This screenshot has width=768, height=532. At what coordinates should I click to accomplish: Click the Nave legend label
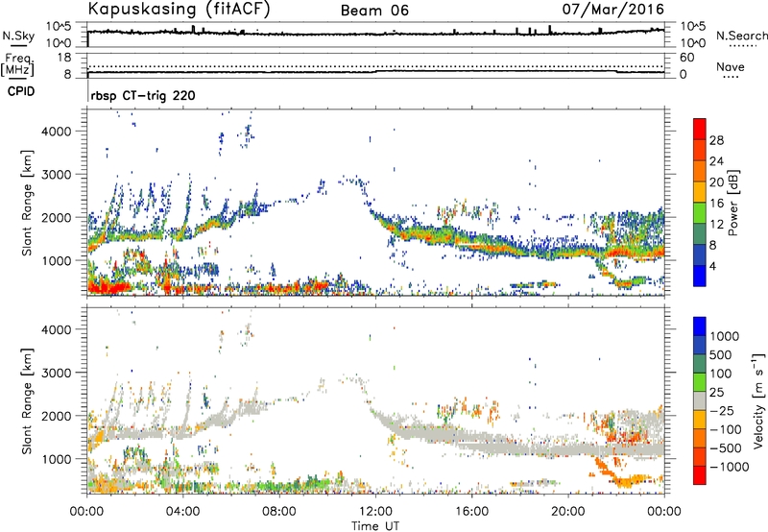coord(731,66)
